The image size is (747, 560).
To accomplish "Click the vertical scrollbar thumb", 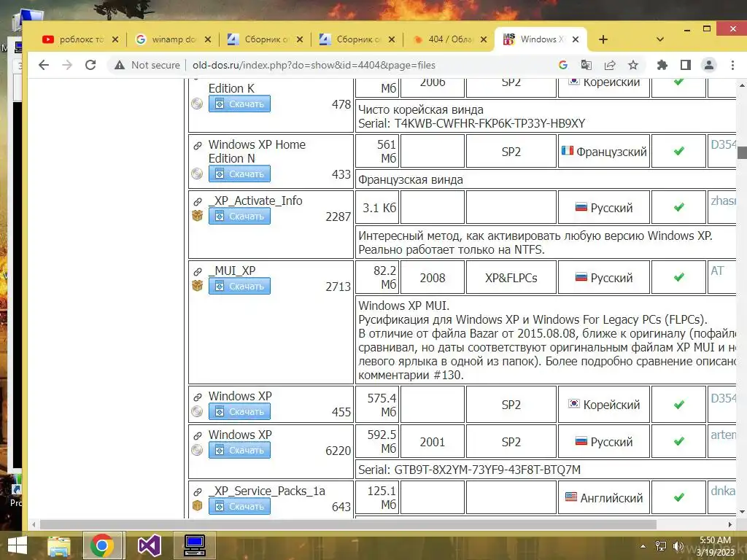I will (742, 153).
